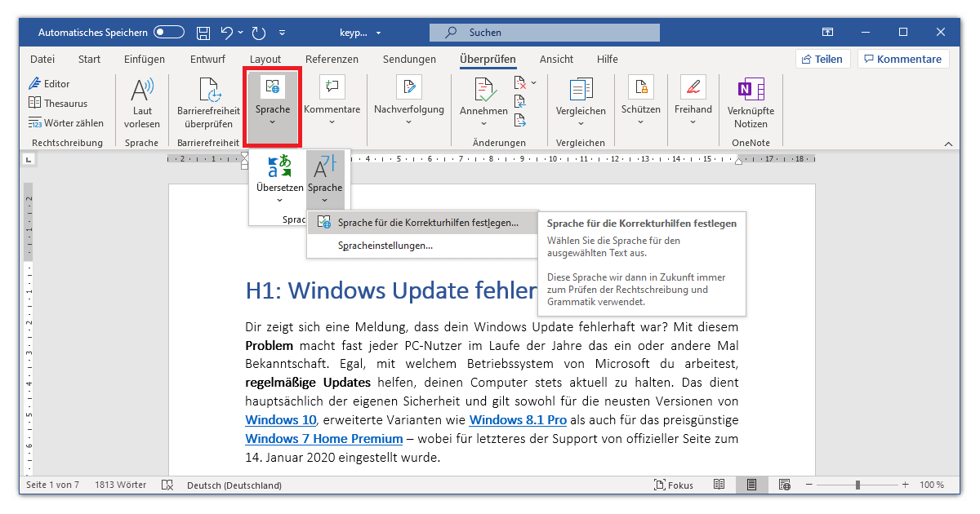
Task: Click the Vergleichen compare documents icon
Action: tap(581, 88)
